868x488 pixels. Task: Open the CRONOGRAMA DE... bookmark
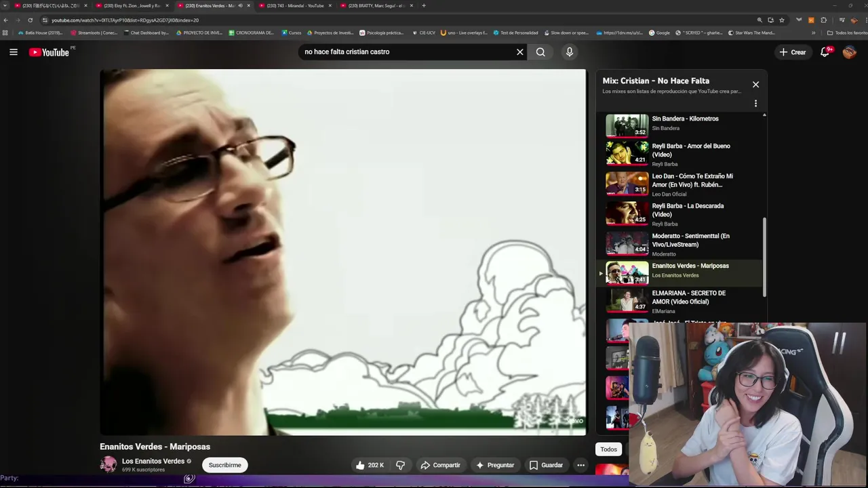pyautogui.click(x=252, y=33)
